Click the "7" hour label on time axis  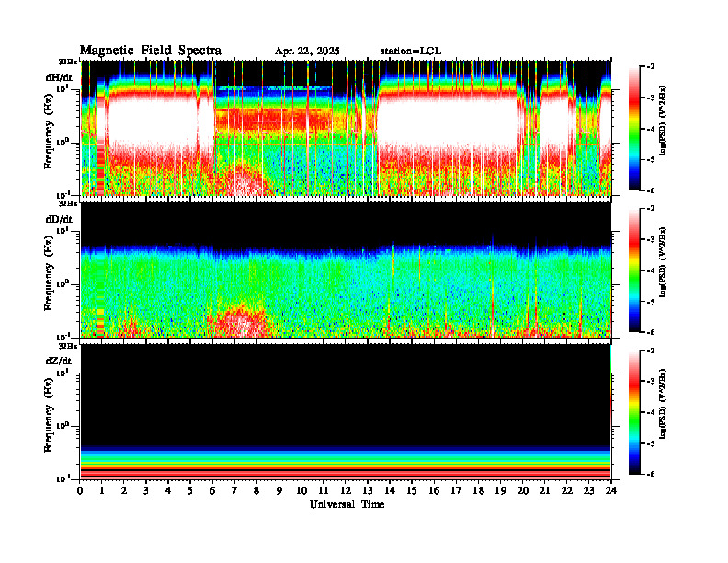234,490
